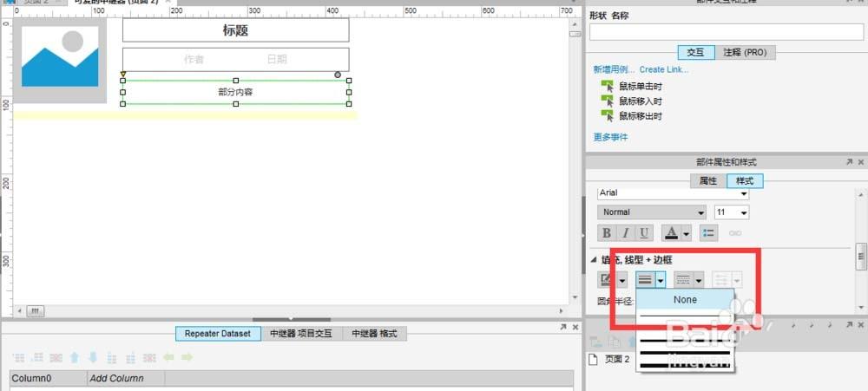868x391 pixels.
Task: Click the line pattern icon
Action: point(683,280)
